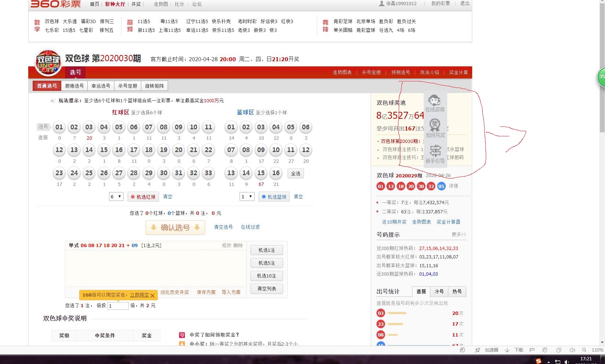Open the blue ball count dropdown showing 1
Image resolution: width=605 pixels, height=364 pixels.
point(247,197)
